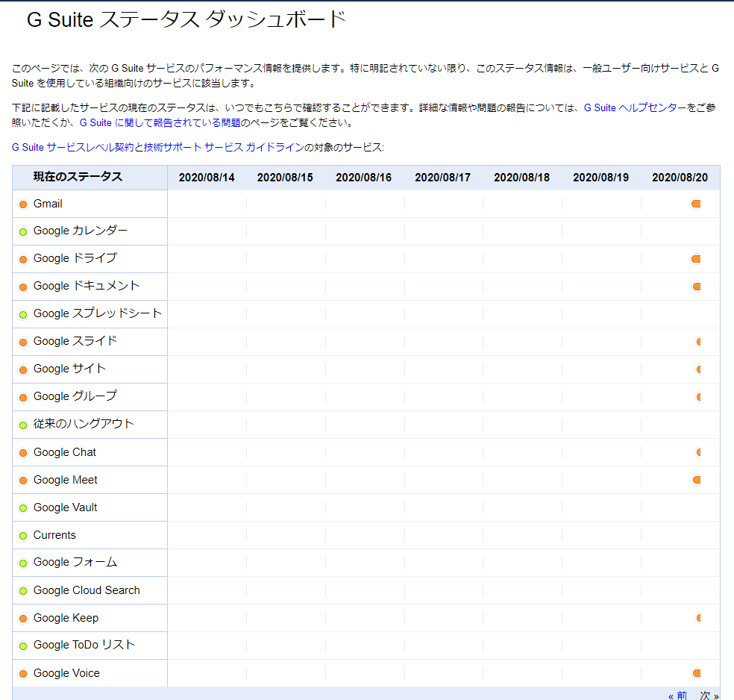Click the Google Keep orange status dot
The height and width of the screenshot is (700, 734).
tap(23, 619)
